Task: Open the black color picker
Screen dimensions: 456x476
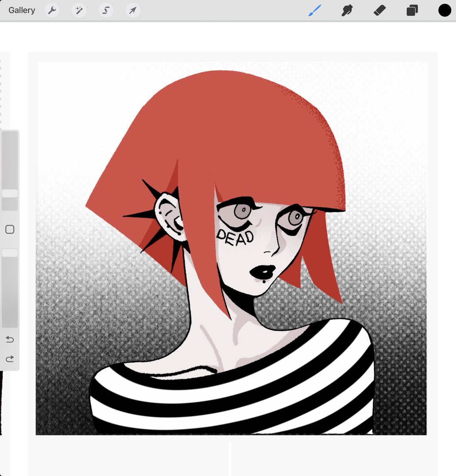Action: pos(445,10)
